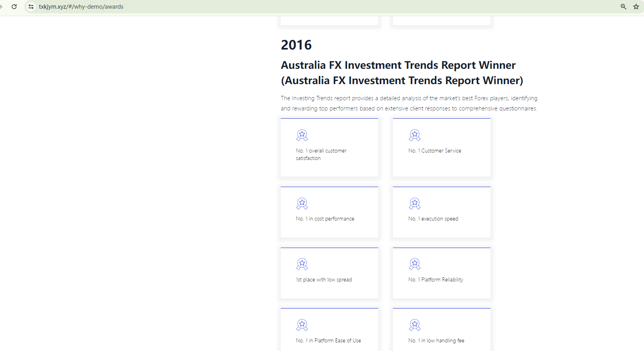
Task: Click the award badge above Platform Reliability
Action: point(415,264)
